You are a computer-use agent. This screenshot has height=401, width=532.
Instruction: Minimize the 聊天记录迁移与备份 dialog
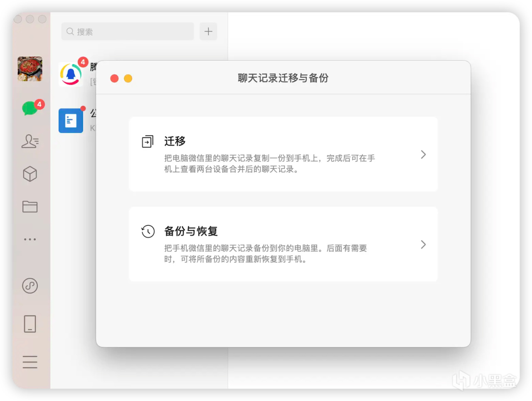pyautogui.click(x=128, y=78)
